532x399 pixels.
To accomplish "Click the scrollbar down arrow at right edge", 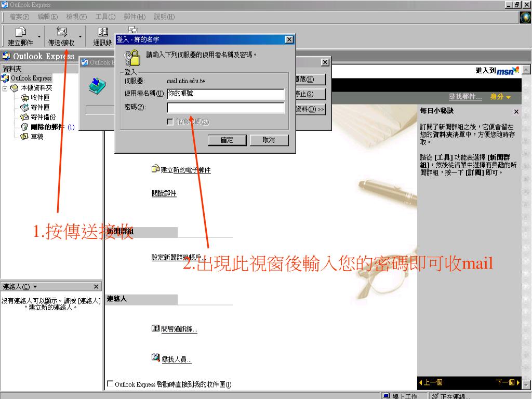I will (526, 385).
